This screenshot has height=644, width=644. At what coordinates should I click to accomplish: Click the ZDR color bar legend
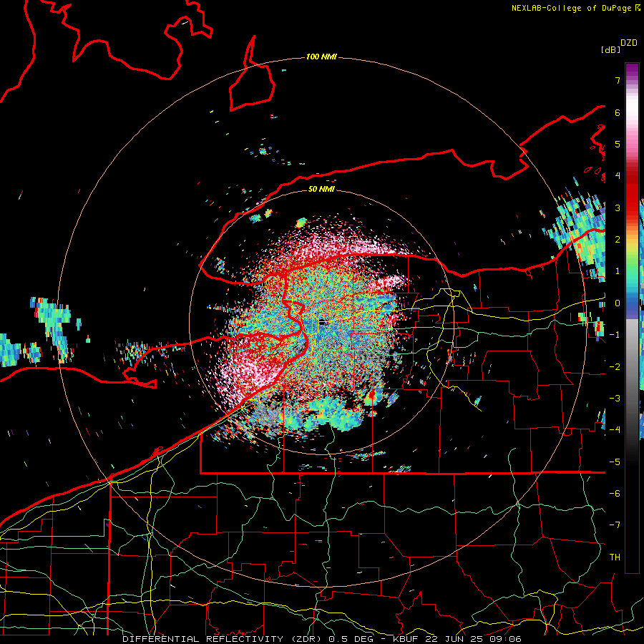pyautogui.click(x=632, y=318)
